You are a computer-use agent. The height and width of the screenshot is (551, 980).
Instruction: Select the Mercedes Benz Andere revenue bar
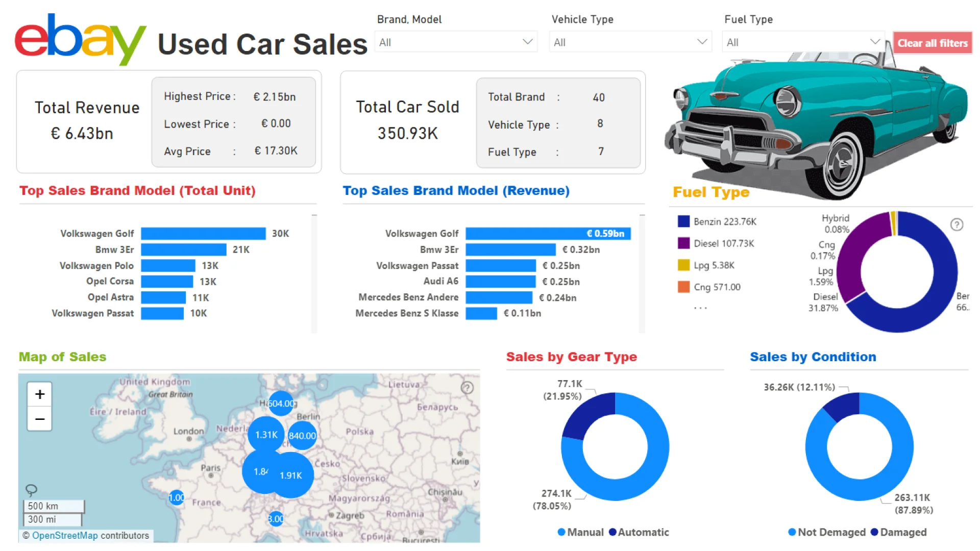tap(499, 297)
